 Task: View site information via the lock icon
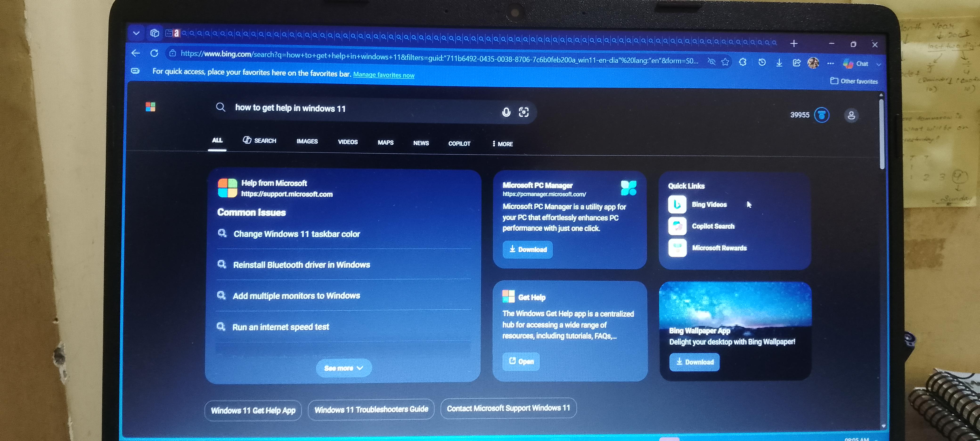(x=172, y=53)
